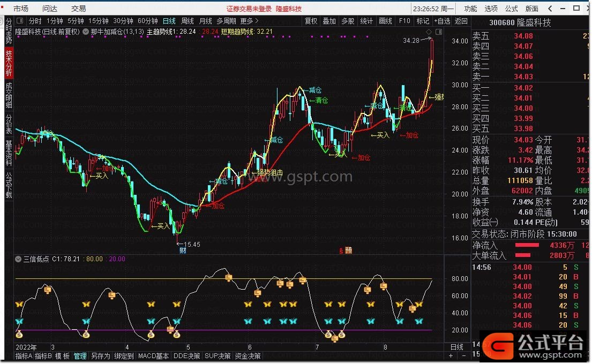Click the 预 forecast marker icon
Viewport: 592px width, 364px height.
(348, 251)
